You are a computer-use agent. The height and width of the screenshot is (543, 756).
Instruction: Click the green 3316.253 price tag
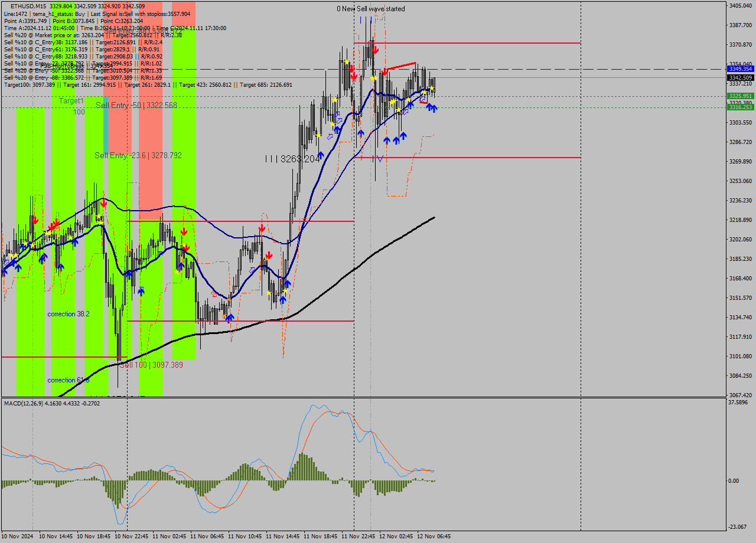[740, 107]
